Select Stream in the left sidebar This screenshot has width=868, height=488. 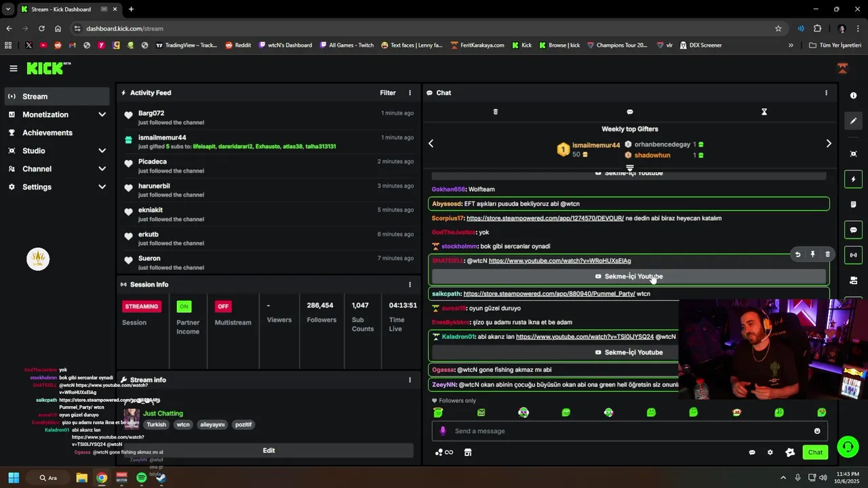(x=58, y=96)
